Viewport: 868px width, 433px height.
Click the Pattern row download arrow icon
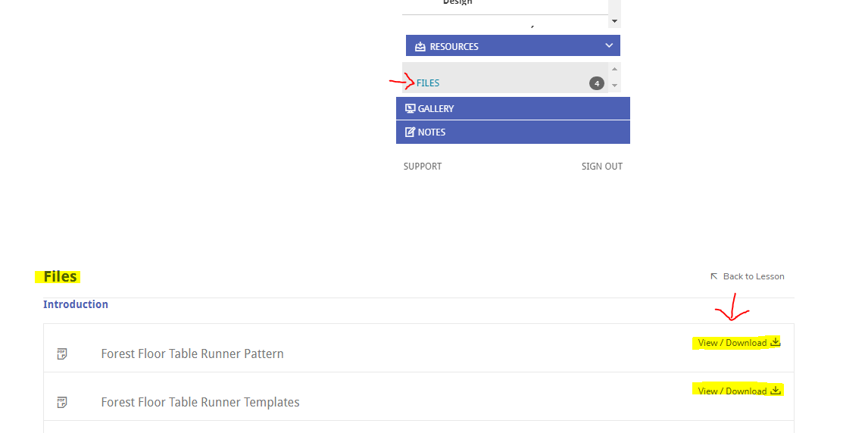pos(776,341)
